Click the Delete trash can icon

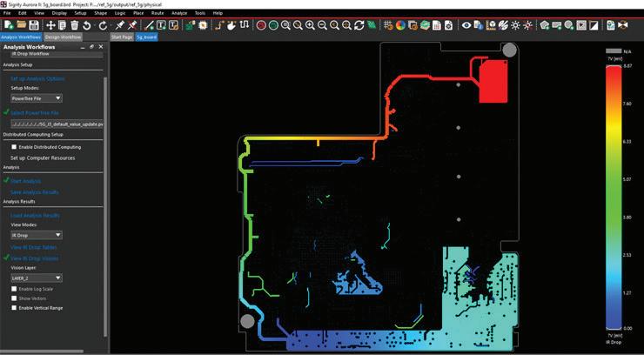tap(74, 25)
